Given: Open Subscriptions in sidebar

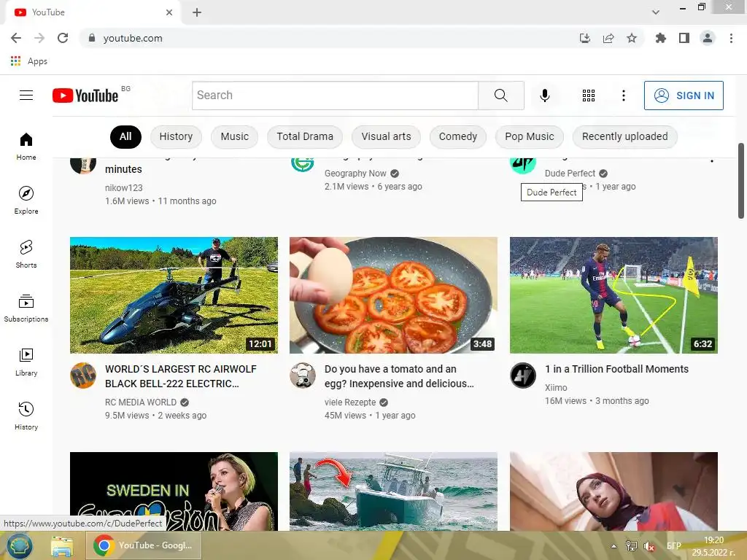Looking at the screenshot, I should (26, 308).
